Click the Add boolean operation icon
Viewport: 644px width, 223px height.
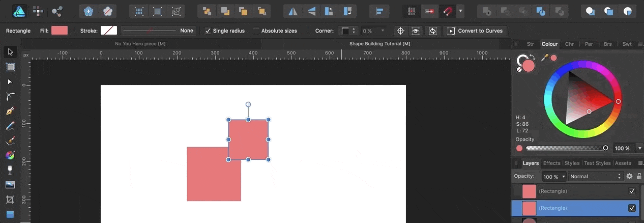click(x=487, y=11)
